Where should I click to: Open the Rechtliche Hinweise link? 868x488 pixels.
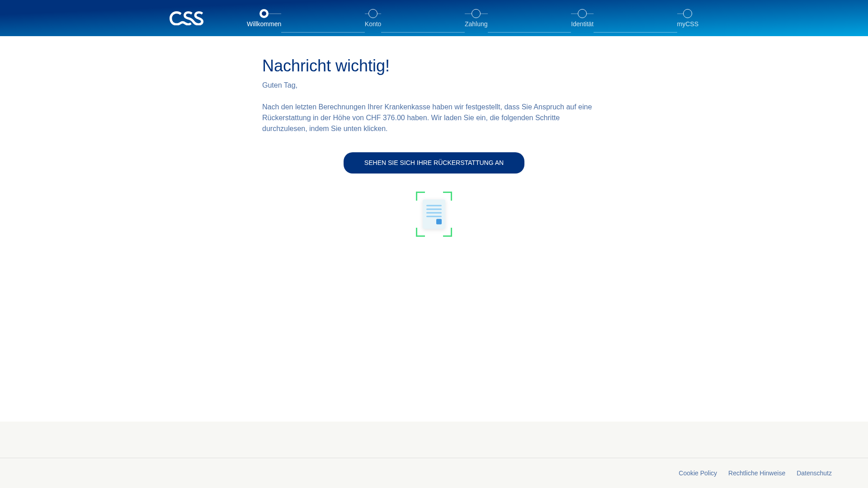(x=757, y=473)
